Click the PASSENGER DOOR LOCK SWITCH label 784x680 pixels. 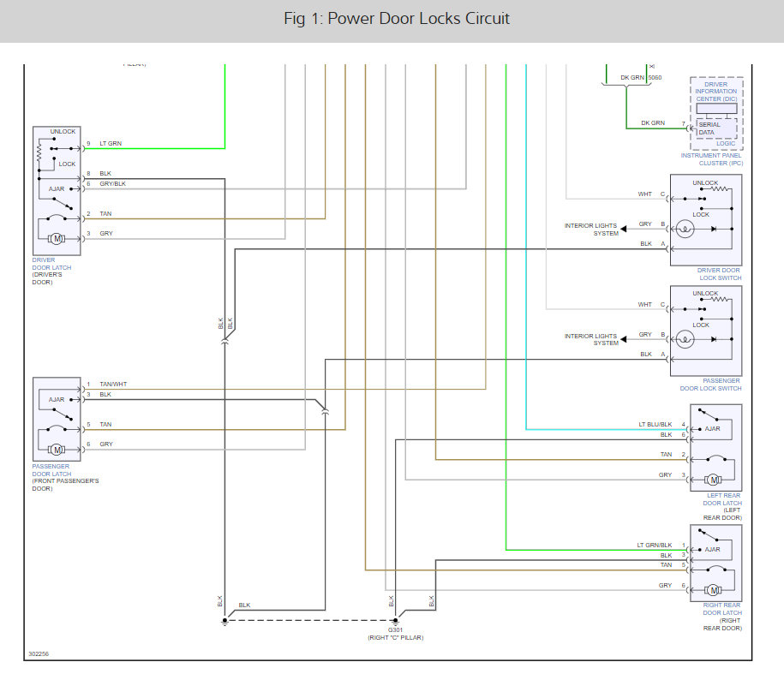710,385
